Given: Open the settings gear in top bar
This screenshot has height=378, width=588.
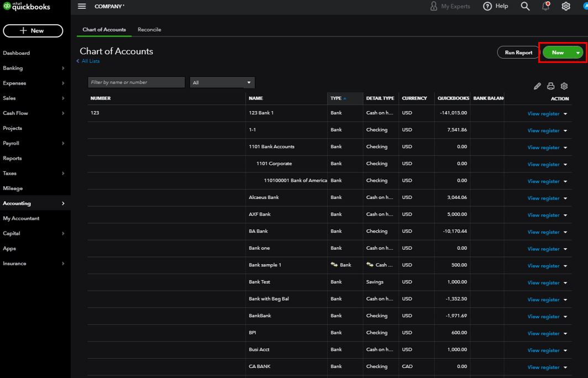Looking at the screenshot, I should point(566,6).
